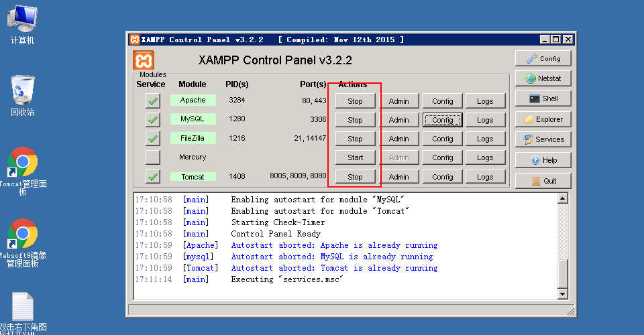Toggle the Apache service checkbox
644x335 pixels.
coord(153,101)
